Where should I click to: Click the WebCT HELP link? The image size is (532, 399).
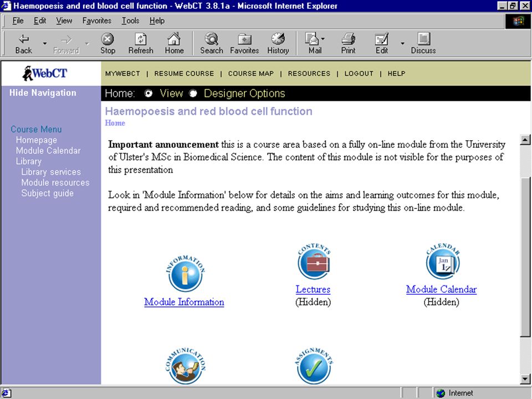coord(396,74)
